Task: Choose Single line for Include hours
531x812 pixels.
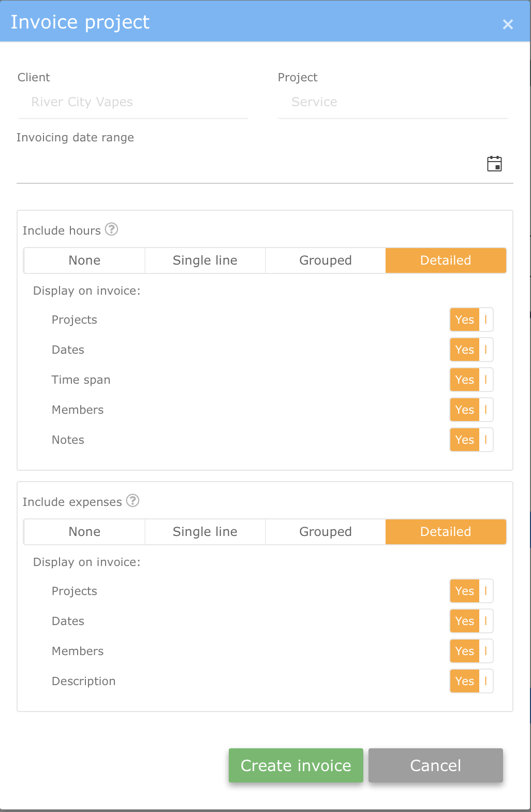Action: tap(204, 260)
